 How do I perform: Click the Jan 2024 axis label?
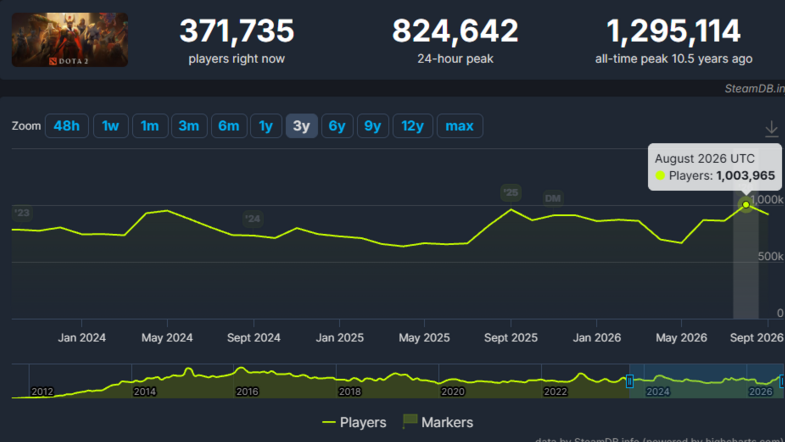coord(82,338)
